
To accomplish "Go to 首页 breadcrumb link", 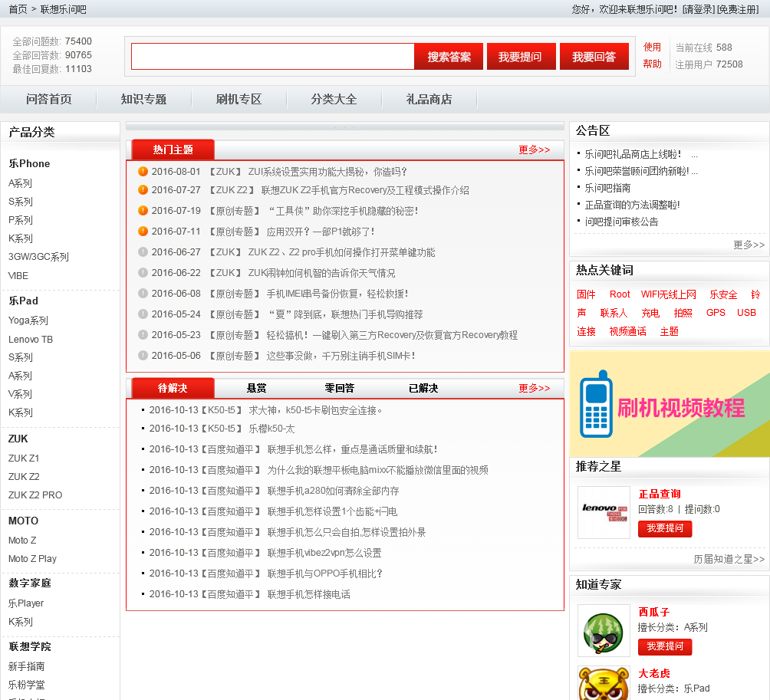I will coord(18,9).
